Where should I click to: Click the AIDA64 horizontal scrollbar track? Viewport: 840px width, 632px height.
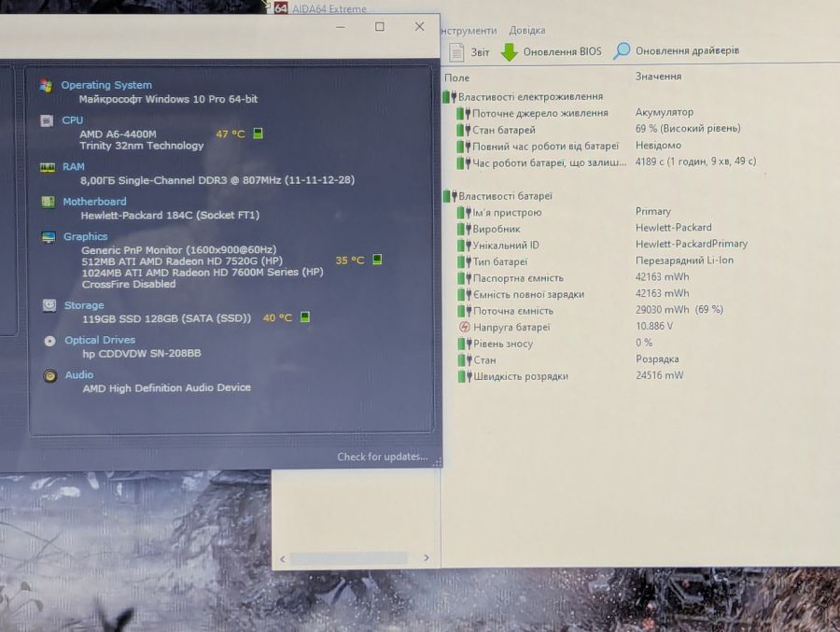pos(348,558)
